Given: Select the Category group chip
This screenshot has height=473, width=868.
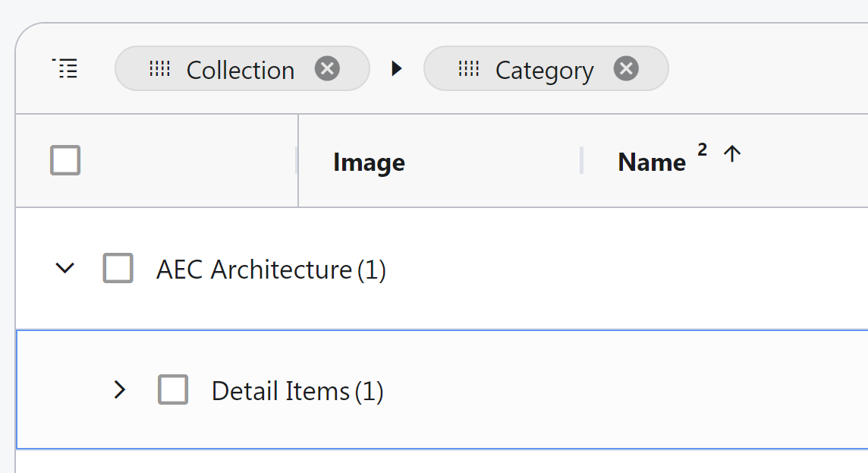Looking at the screenshot, I should 544,70.
